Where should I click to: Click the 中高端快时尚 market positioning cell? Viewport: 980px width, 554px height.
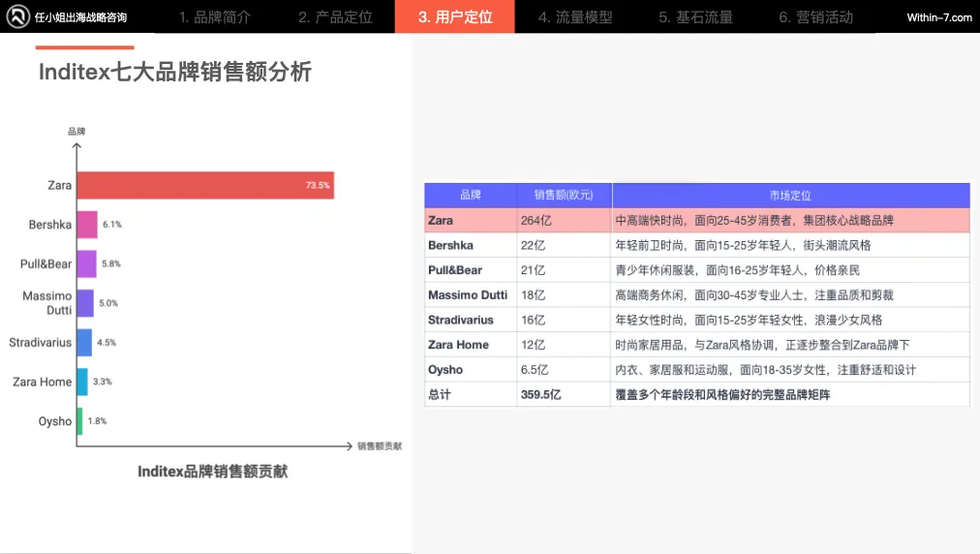[x=790, y=220]
